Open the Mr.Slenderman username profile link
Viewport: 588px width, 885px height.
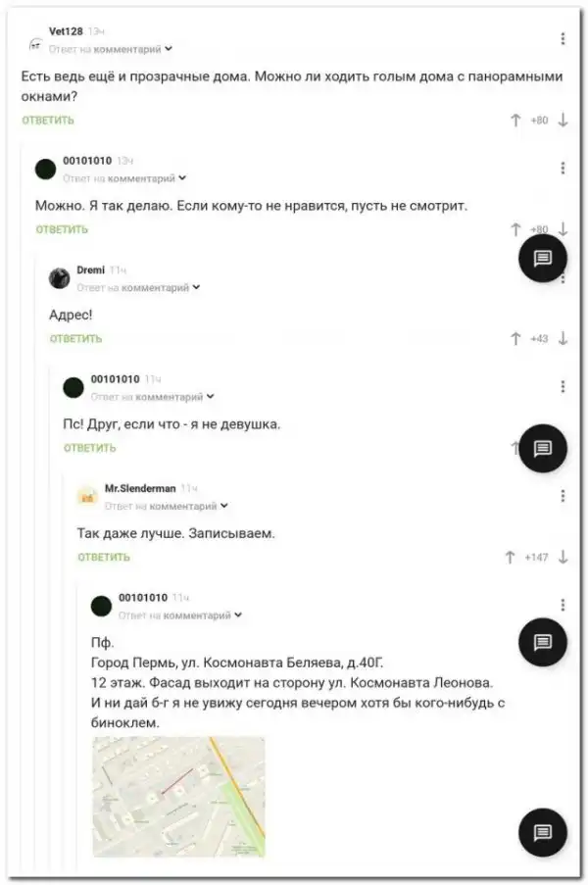[140, 488]
